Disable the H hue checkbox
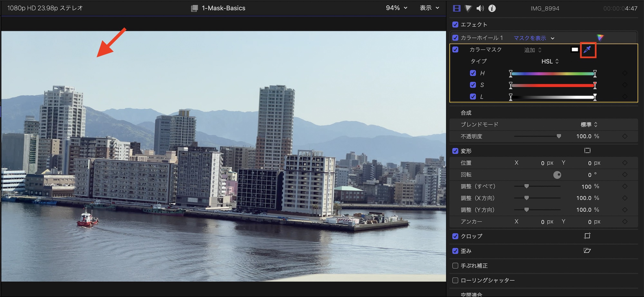 473,73
